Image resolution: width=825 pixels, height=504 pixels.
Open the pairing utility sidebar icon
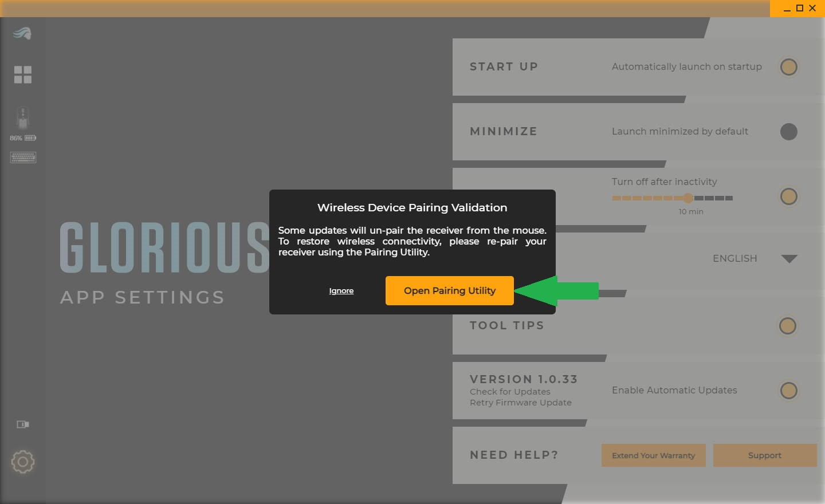pyautogui.click(x=23, y=424)
